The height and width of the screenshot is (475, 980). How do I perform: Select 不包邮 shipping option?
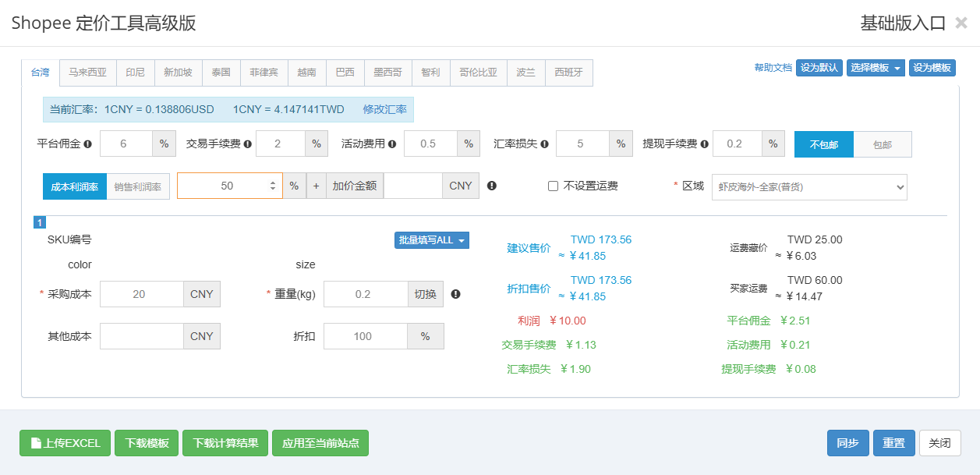[824, 144]
